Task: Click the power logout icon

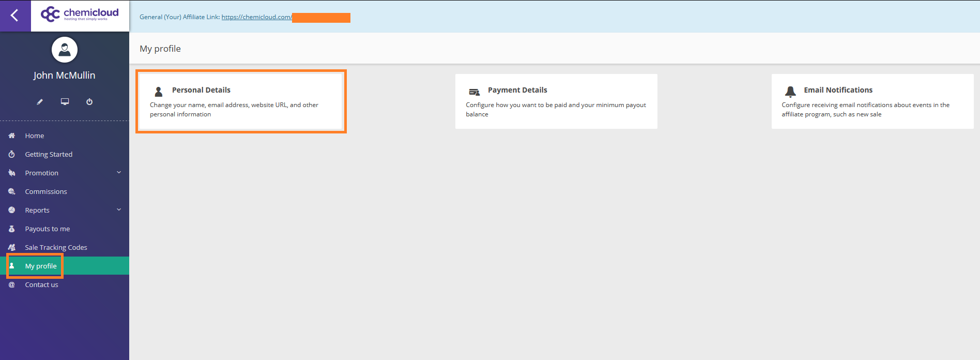Action: [x=89, y=102]
